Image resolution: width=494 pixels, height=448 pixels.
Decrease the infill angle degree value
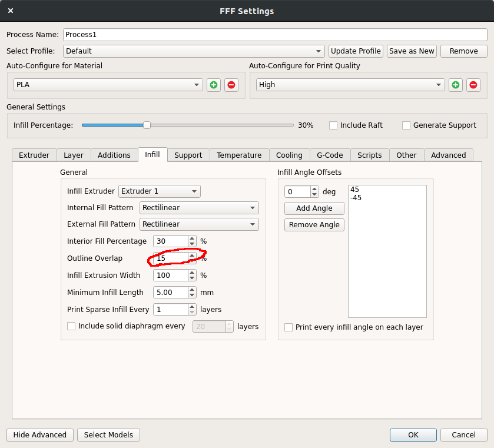tap(314, 194)
